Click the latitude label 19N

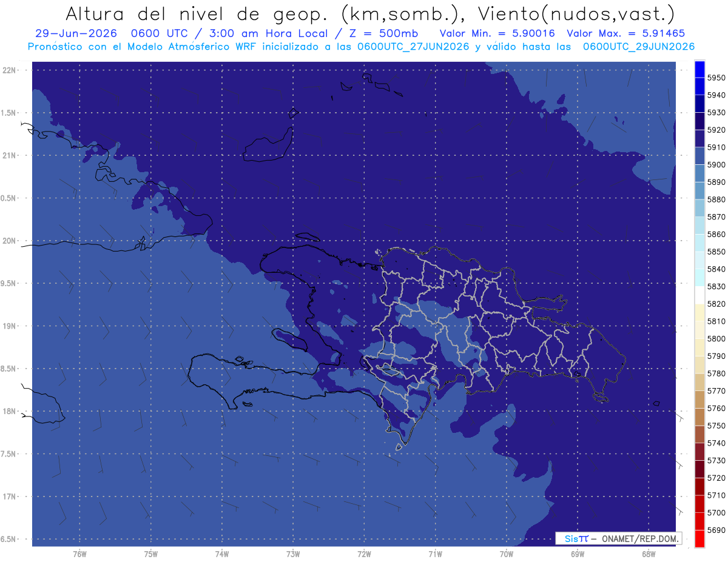[x=10, y=326]
